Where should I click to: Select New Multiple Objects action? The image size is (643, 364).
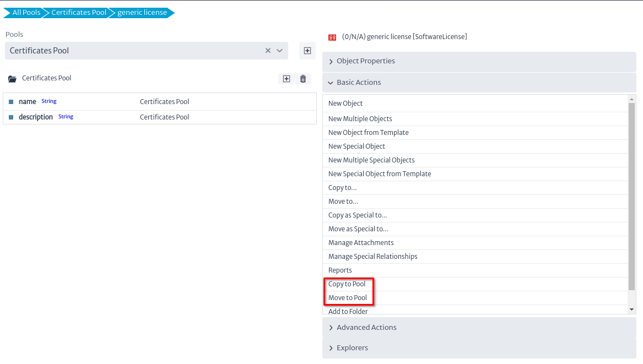click(476, 119)
